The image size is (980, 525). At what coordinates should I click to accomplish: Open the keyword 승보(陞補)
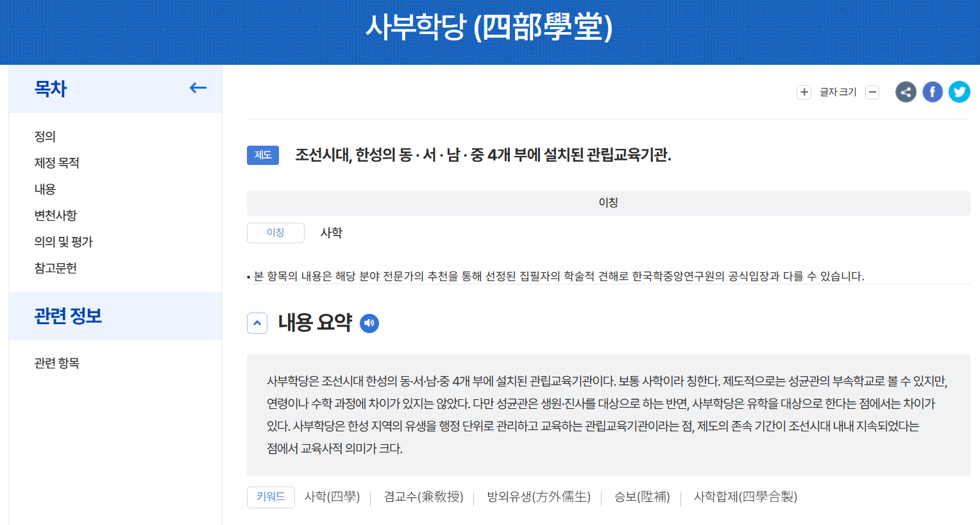(642, 497)
